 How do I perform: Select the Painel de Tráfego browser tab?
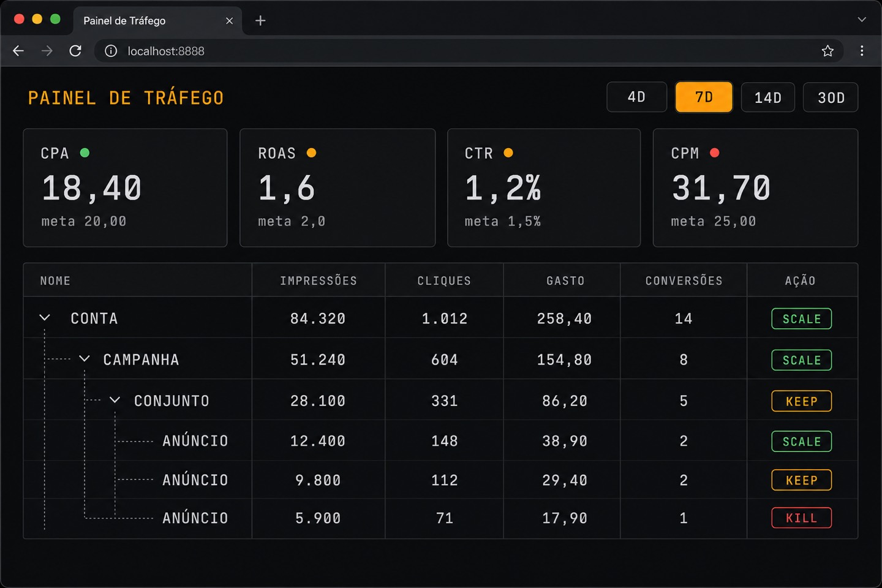pos(157,21)
